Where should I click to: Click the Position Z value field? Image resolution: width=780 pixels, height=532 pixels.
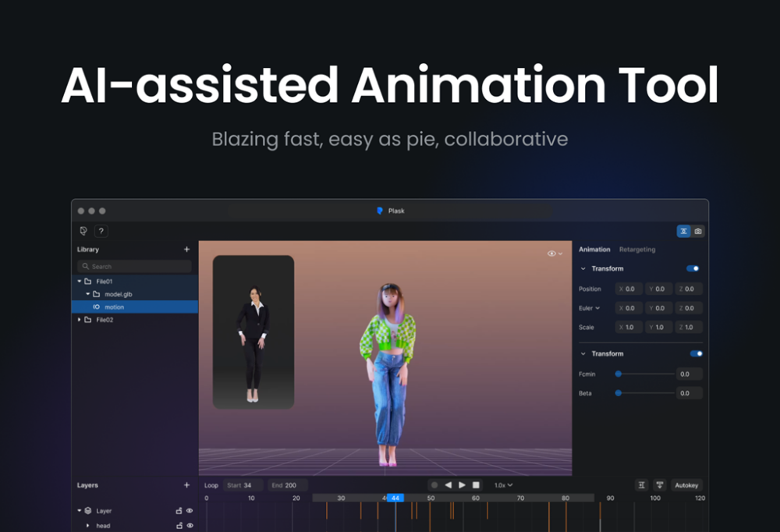click(x=689, y=289)
